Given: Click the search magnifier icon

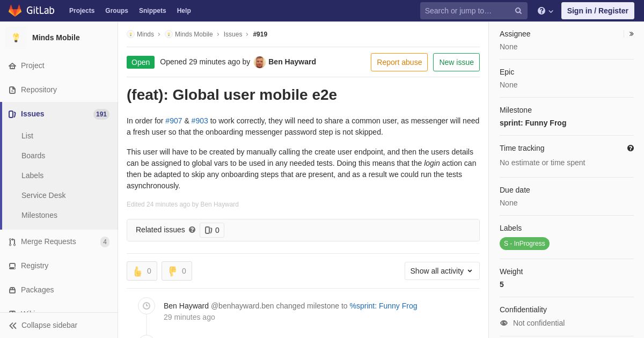Looking at the screenshot, I should pyautogui.click(x=518, y=11).
